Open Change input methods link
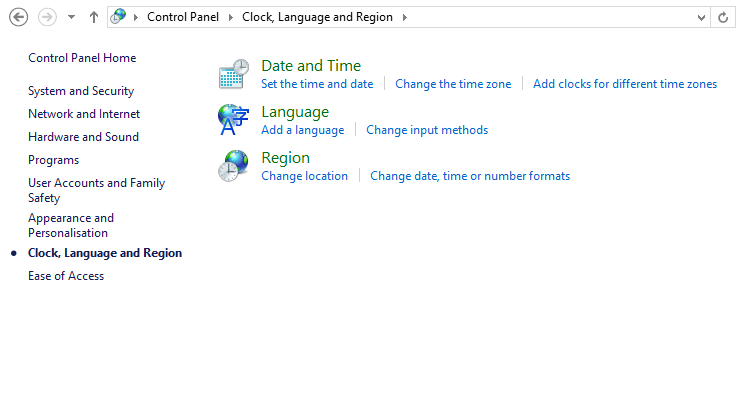 (427, 130)
